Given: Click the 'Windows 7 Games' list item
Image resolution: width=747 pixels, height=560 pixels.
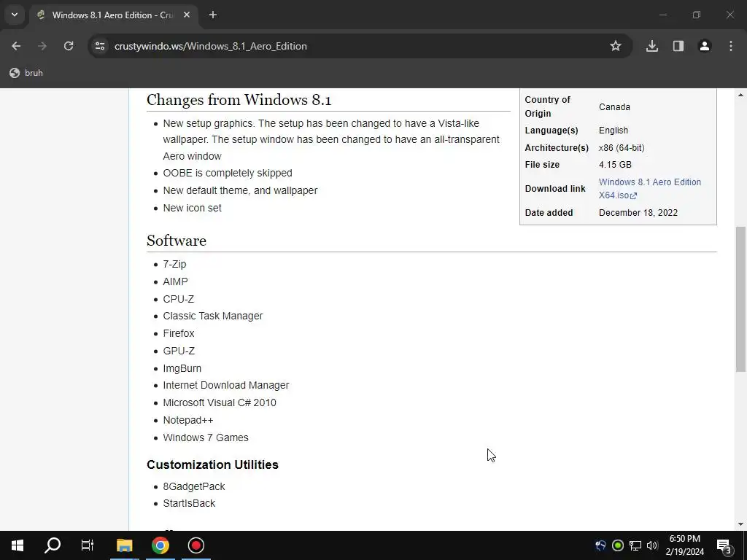Looking at the screenshot, I should [206, 437].
